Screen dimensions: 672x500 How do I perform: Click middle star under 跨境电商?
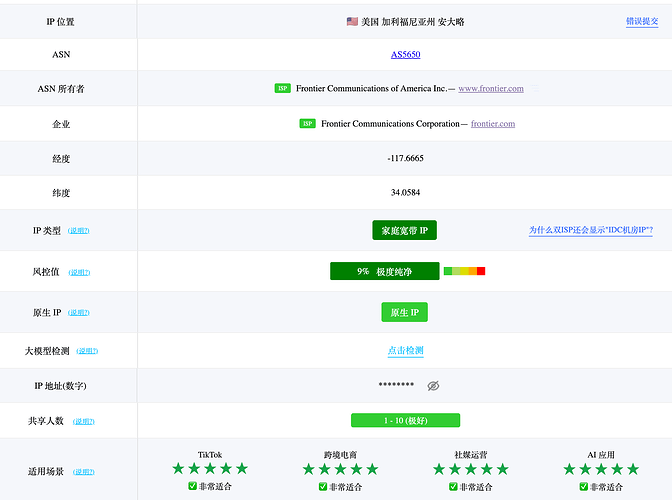click(340, 469)
